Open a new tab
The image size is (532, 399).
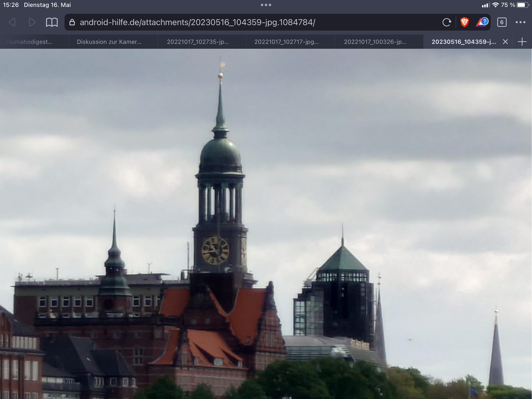pos(522,42)
